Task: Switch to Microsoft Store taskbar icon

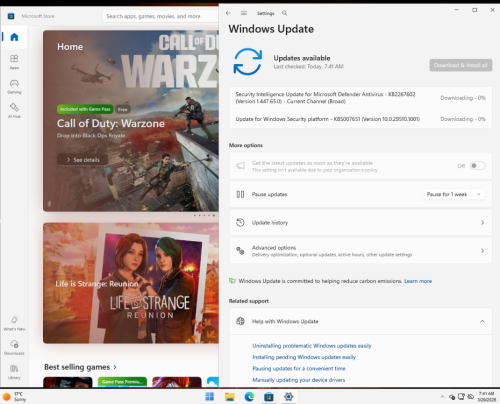Action: click(x=269, y=397)
